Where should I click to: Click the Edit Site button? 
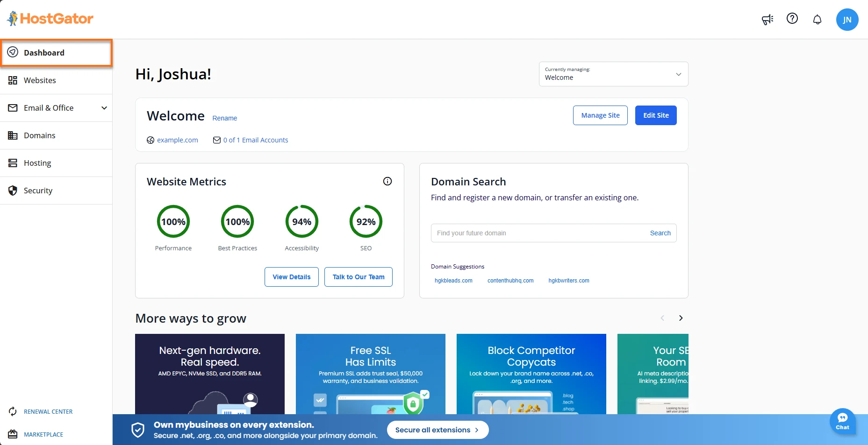point(656,115)
